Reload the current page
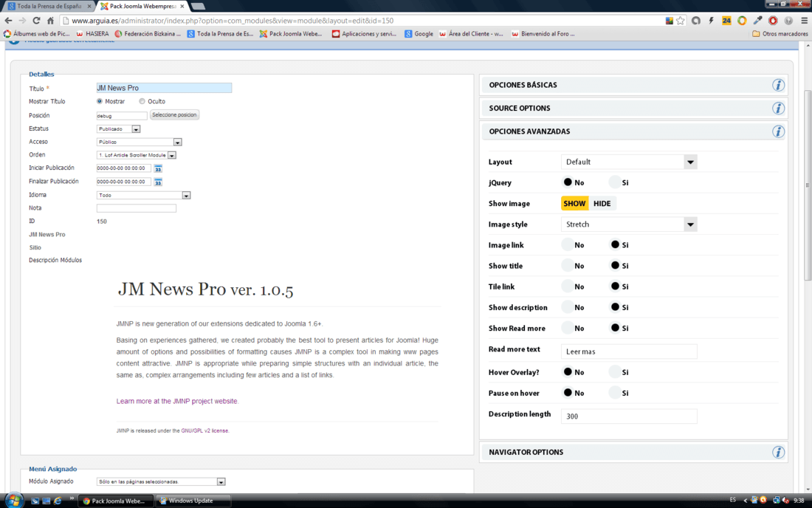This screenshot has width=812, height=508. click(36, 21)
